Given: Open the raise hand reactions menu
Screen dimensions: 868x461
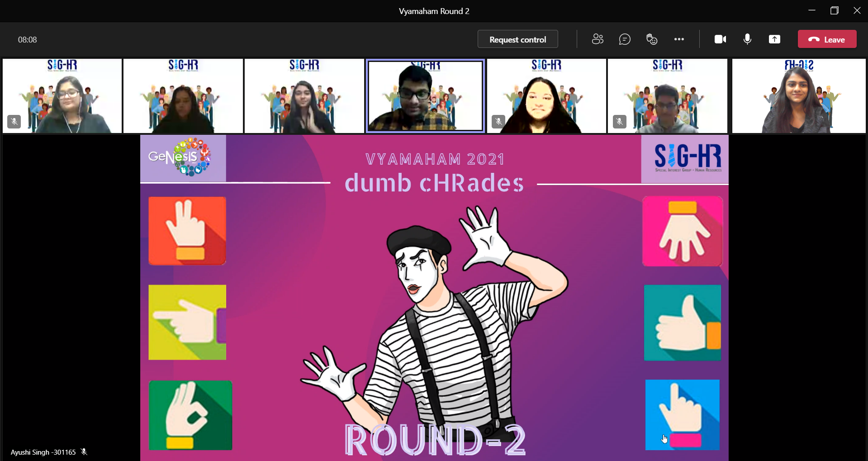Looking at the screenshot, I should 652,39.
